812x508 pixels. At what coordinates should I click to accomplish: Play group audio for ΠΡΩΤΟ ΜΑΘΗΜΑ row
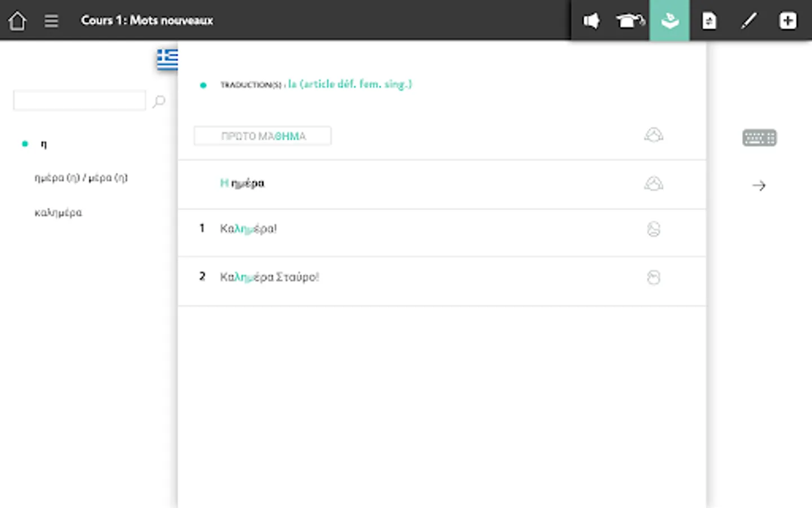tap(654, 135)
